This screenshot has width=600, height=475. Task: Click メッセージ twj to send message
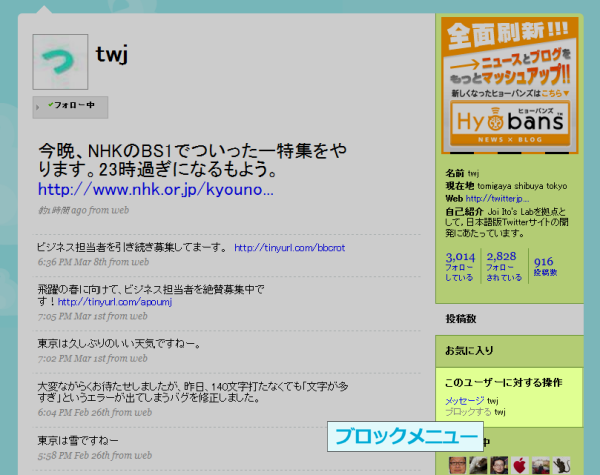pos(471,401)
